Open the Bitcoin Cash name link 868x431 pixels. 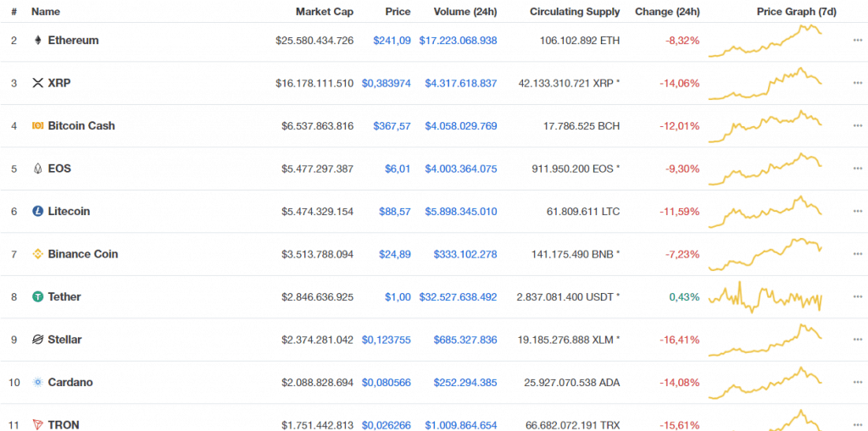81,125
